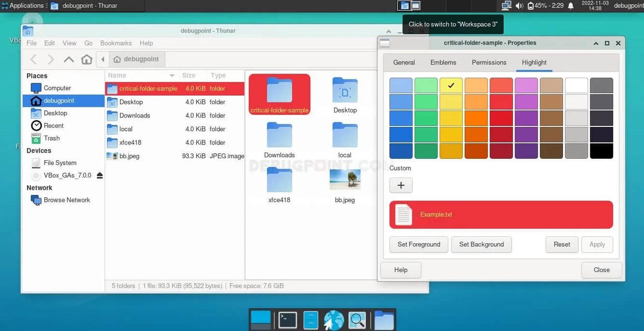Screen dimensions: 644x331
Task: Expand the path bar left scroll arrow
Action: (103, 59)
